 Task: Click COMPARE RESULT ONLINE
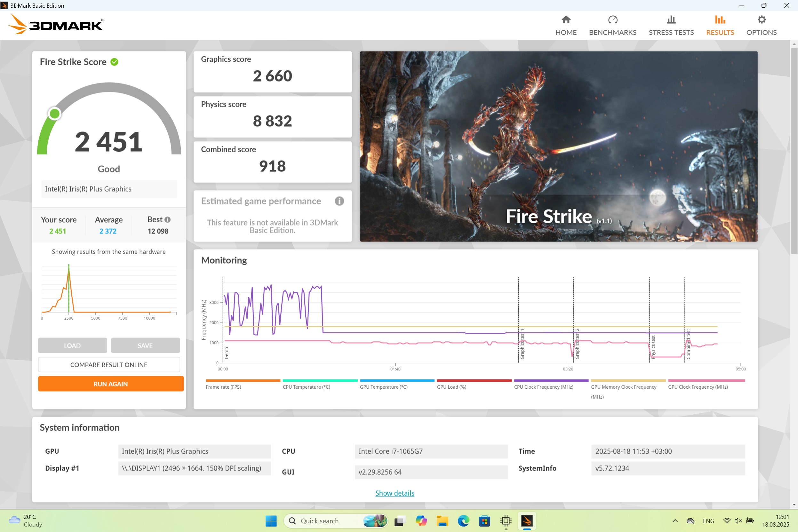[108, 364]
